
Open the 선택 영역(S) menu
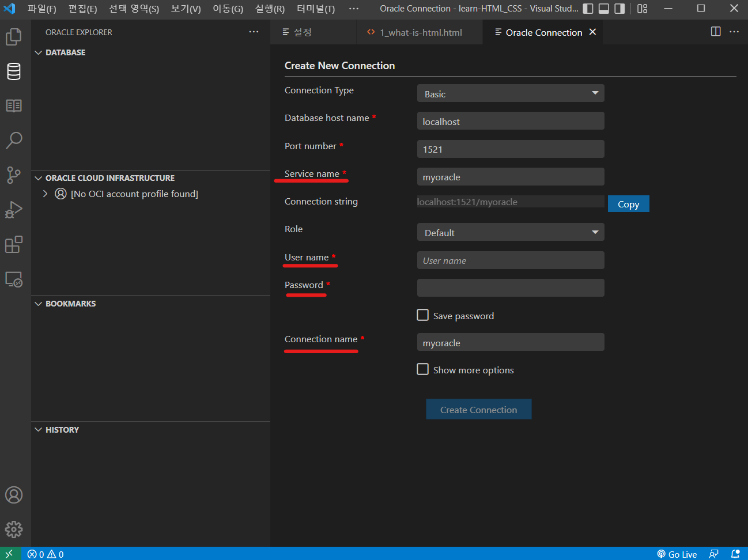(x=134, y=9)
